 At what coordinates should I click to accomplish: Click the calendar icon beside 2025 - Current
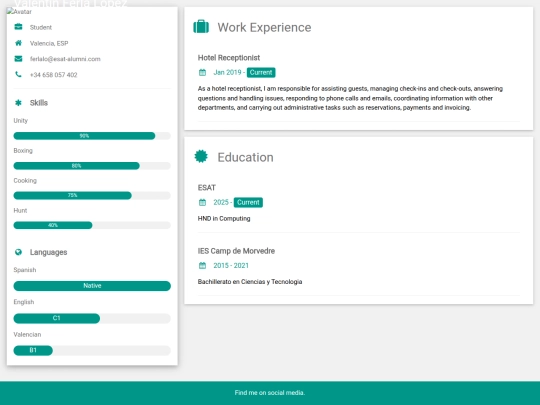pos(202,202)
